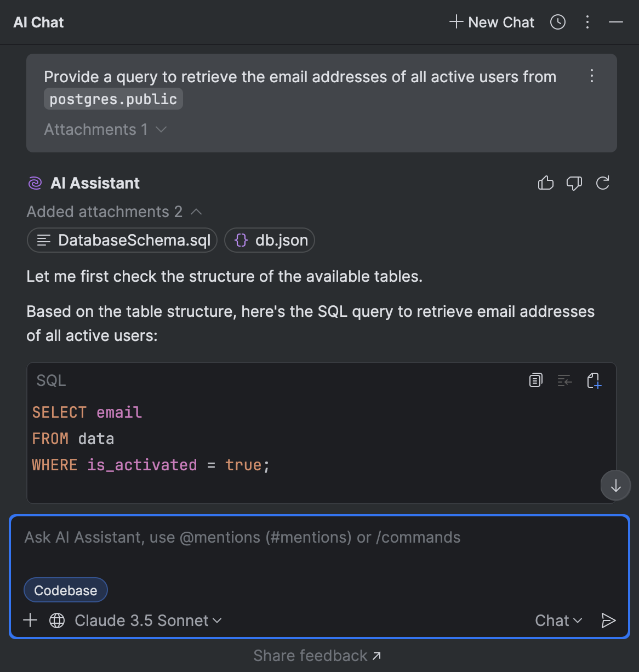Copy the SQL code snippet
The image size is (639, 672).
(x=535, y=380)
